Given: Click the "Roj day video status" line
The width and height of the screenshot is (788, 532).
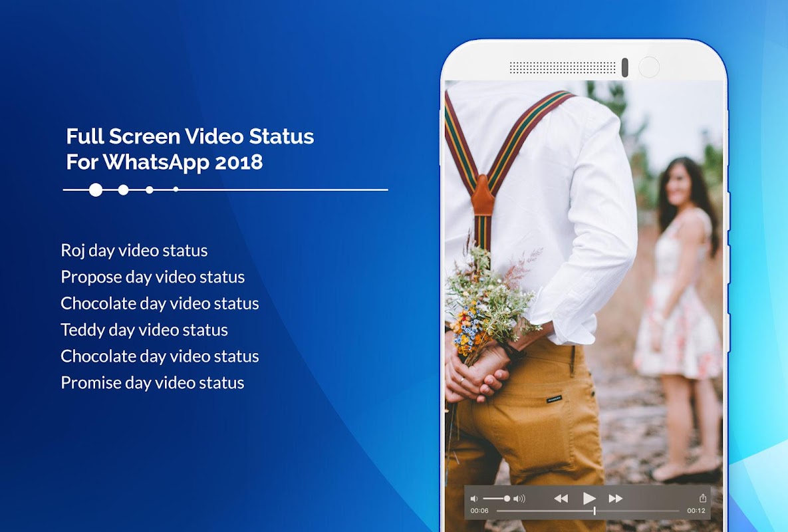Looking at the screenshot, I should pyautogui.click(x=134, y=250).
